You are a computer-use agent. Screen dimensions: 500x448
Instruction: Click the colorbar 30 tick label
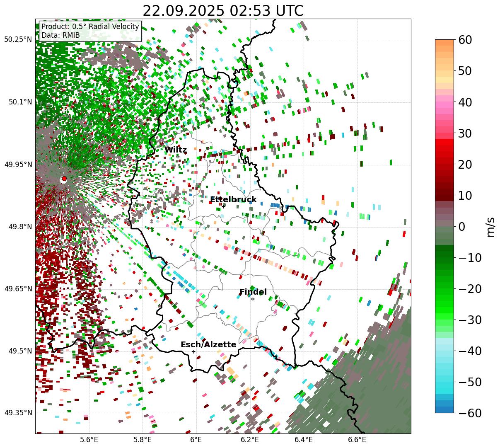465,133
